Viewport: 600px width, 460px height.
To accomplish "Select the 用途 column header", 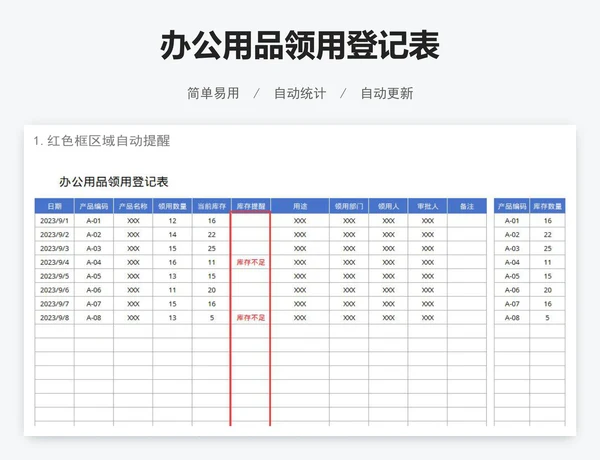I will point(300,206).
